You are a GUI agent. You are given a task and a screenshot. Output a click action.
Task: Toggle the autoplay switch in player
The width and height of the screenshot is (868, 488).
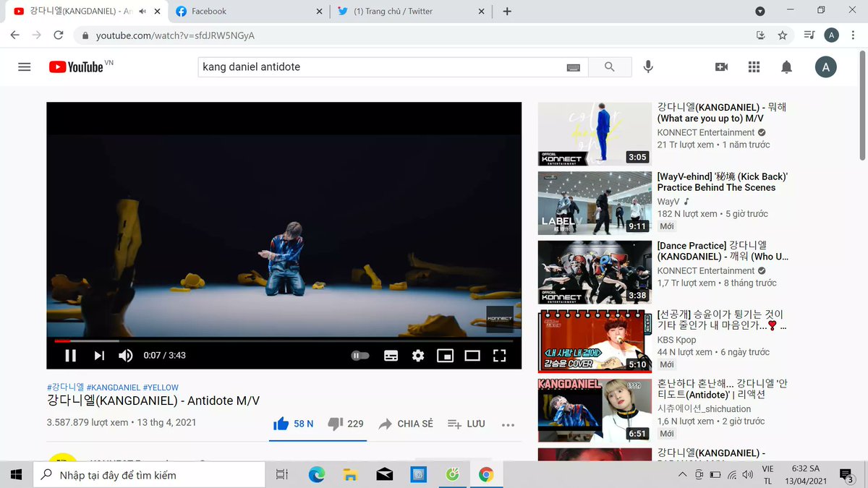click(359, 356)
